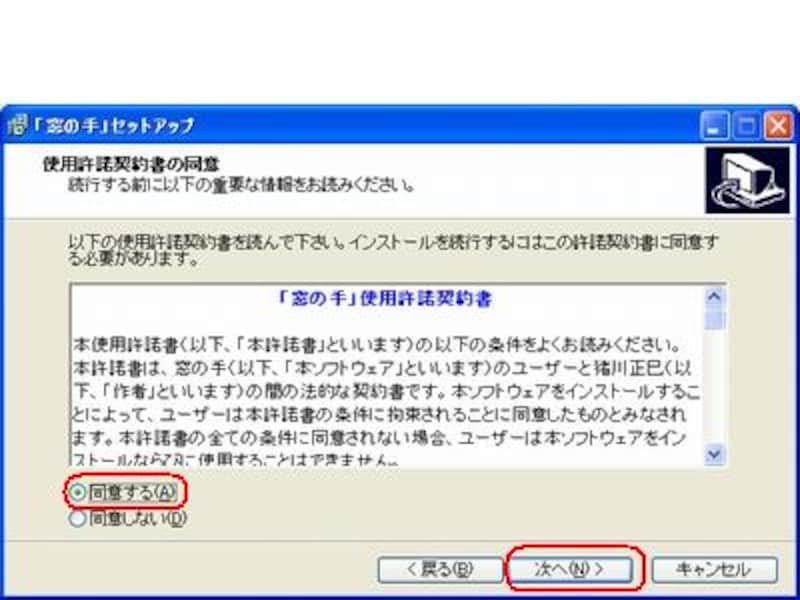Screen dimensions: 800x600
Task: Click the 「窓の手」使用許諾契約書 heading text
Action: click(385, 298)
